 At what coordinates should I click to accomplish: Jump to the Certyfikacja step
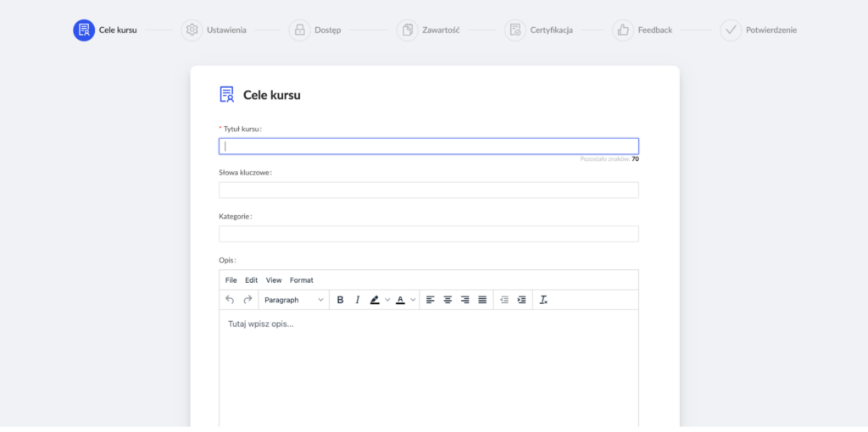pos(539,30)
